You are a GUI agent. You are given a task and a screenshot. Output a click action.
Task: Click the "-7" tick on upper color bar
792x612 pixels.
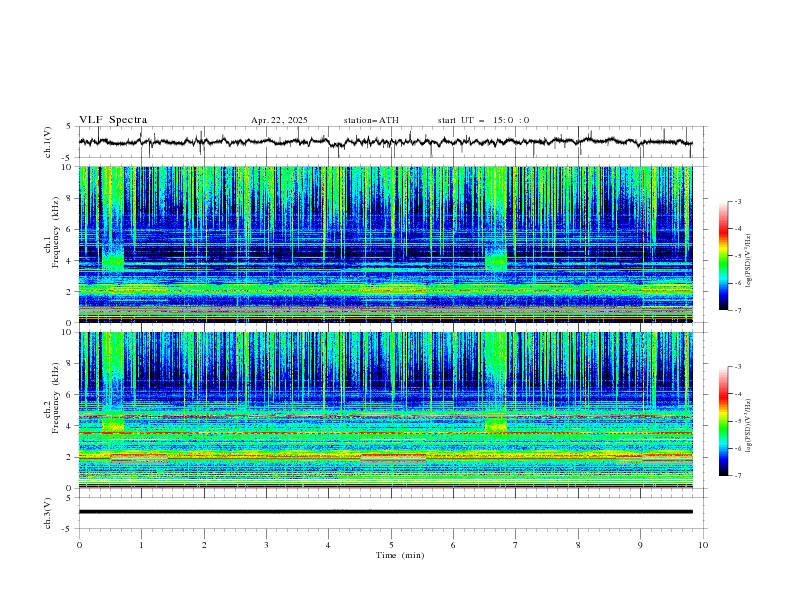(x=738, y=310)
